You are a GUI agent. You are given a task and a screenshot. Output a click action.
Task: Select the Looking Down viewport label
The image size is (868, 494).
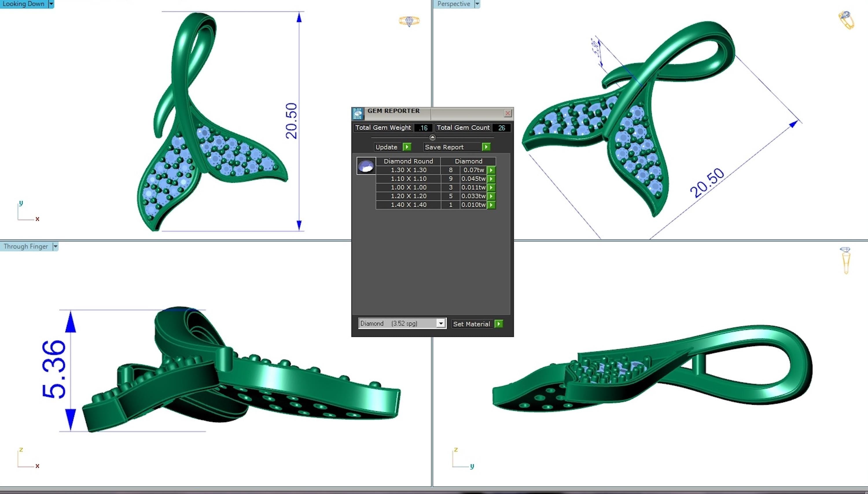(x=23, y=4)
